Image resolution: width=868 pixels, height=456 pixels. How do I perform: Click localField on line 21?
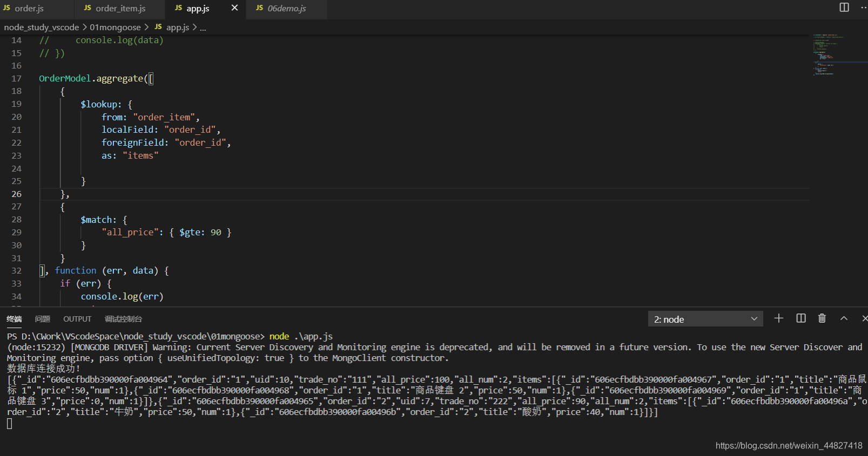127,130
